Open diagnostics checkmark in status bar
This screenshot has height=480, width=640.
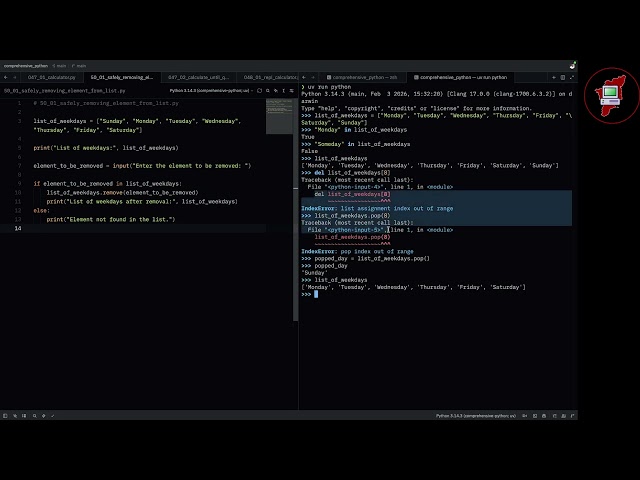tap(53, 416)
